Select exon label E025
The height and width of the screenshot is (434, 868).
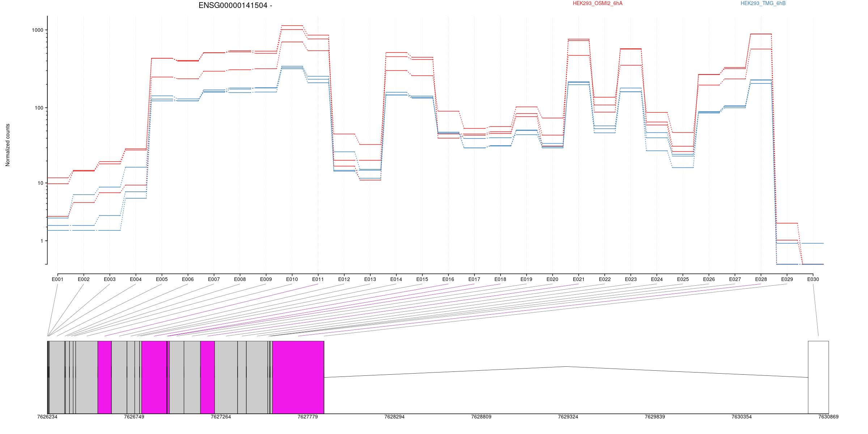click(683, 279)
